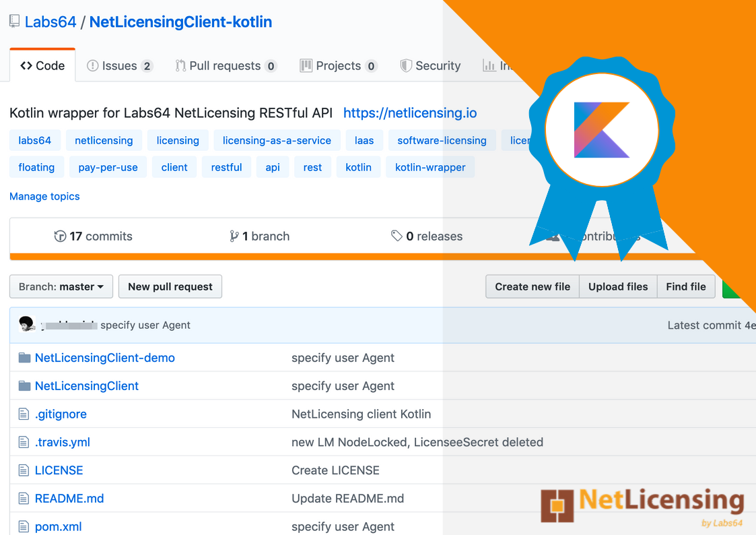The image size is (756, 535).
Task: Open the NetLicensingClient-kotlin repository link
Action: point(181,22)
